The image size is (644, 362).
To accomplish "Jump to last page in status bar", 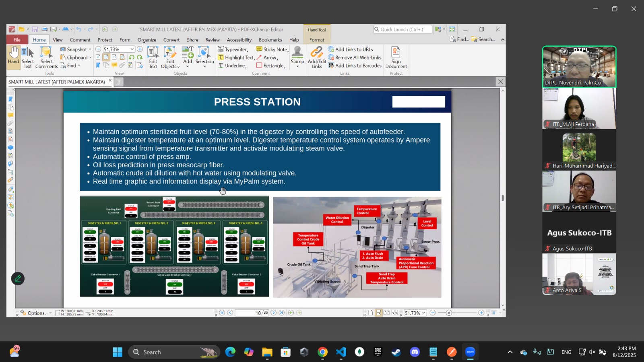I will point(282,313).
